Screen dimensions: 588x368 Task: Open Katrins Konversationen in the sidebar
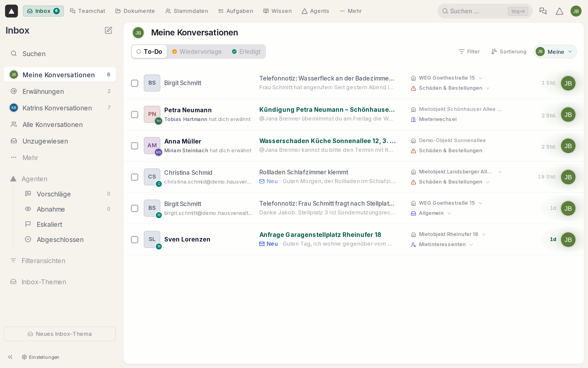[x=60, y=108]
